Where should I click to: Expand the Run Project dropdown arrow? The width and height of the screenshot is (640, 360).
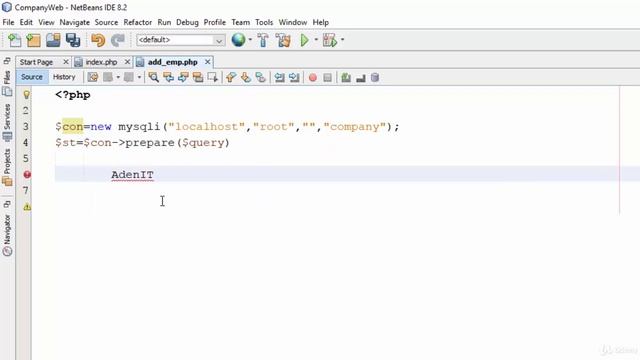[x=316, y=40]
